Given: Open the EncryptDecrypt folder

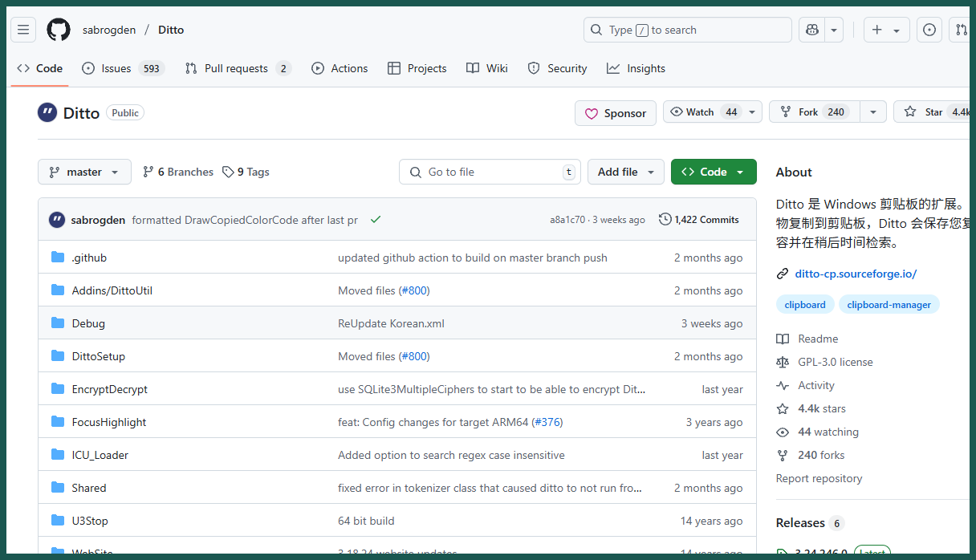Looking at the screenshot, I should point(110,389).
